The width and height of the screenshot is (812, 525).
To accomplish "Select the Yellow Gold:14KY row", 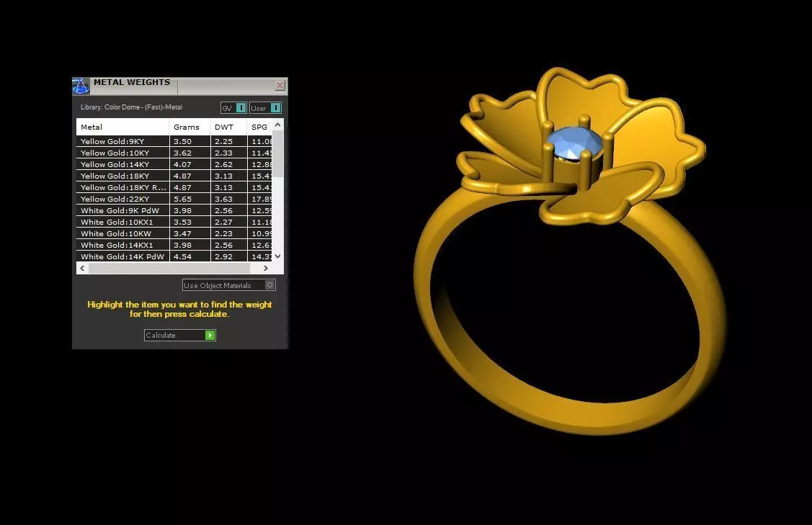I will click(x=174, y=164).
